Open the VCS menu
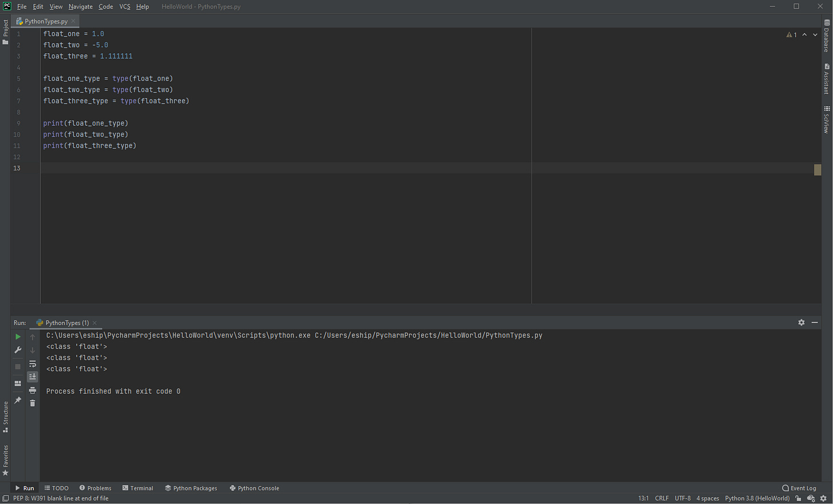The width and height of the screenshot is (833, 504). click(125, 7)
